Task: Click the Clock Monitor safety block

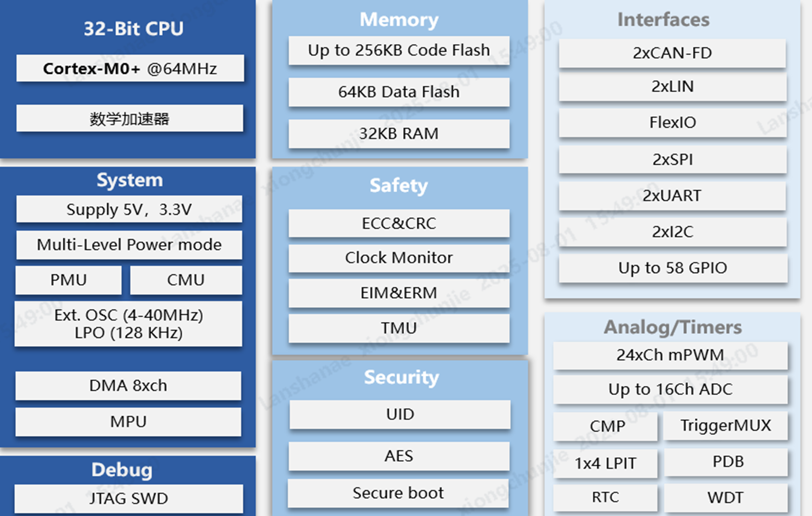Action: [x=399, y=258]
